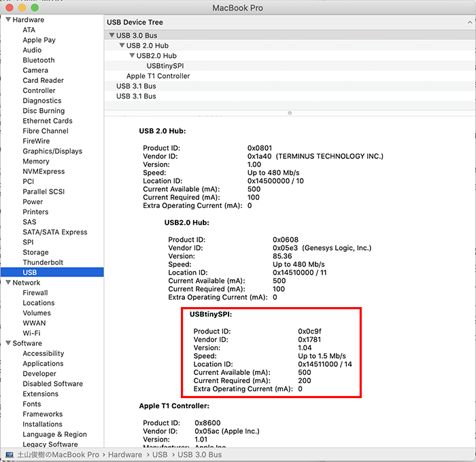This screenshot has height=462, width=476.
Task: Click the USB Device Tree column header
Action: 290,22
